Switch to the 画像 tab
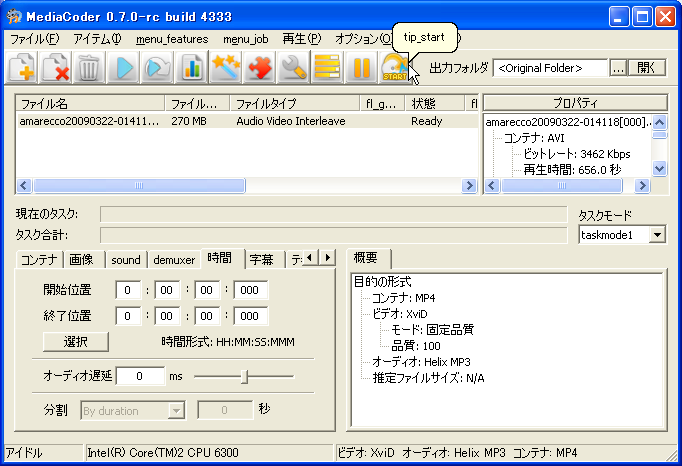This screenshot has width=682, height=466. coord(82,259)
